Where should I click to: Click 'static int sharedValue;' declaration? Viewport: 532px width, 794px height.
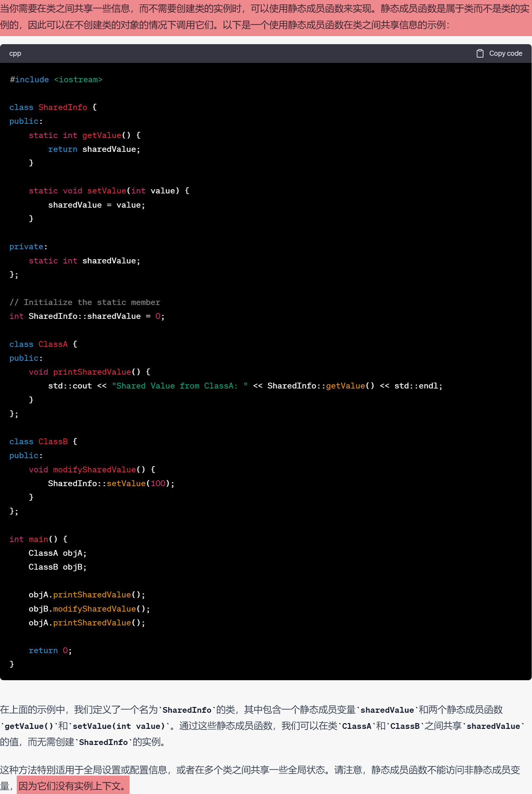tap(84, 261)
